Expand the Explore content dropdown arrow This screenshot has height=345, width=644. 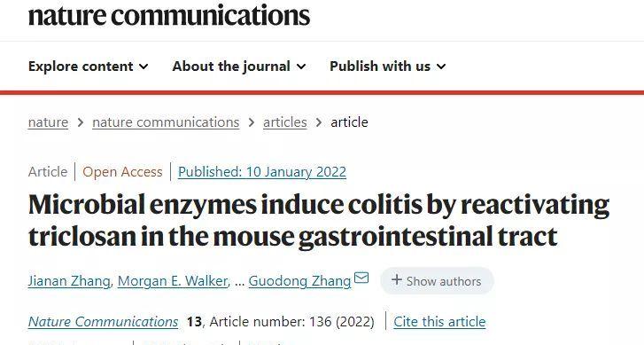click(144, 67)
